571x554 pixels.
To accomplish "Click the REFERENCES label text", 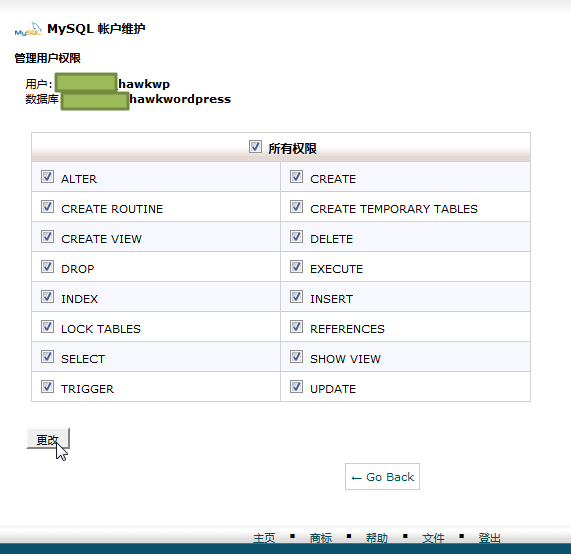I will point(347,329).
